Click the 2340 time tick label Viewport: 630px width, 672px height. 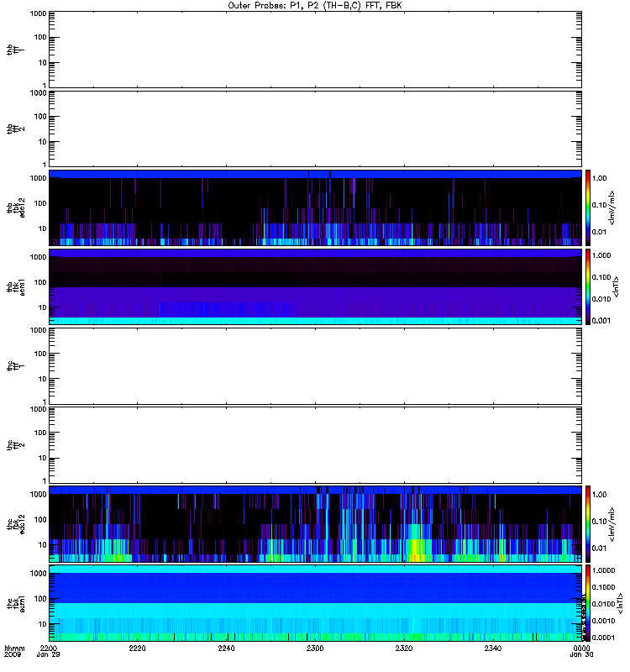[492, 648]
